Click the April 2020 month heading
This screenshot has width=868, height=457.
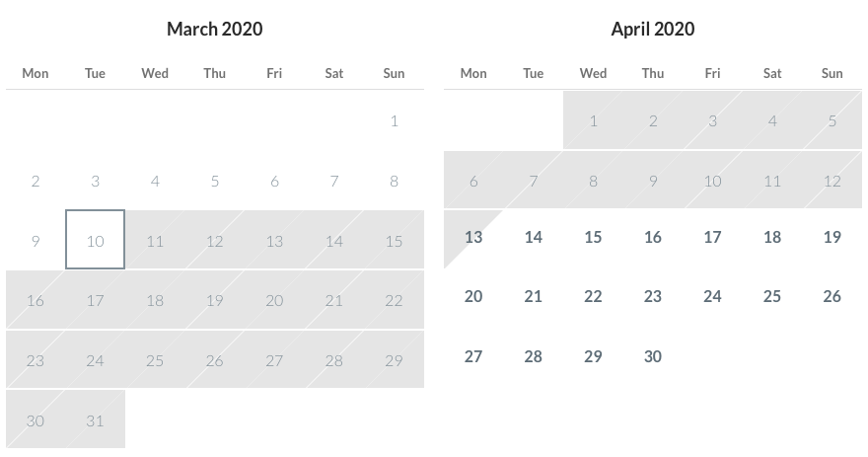coord(652,29)
